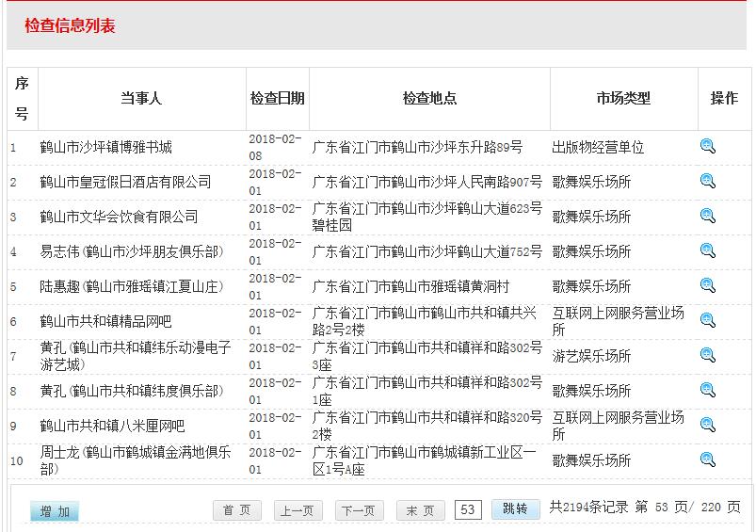Viewport: 756px width, 532px height.
Task: Jump to last page with 末页
Action: (x=420, y=510)
